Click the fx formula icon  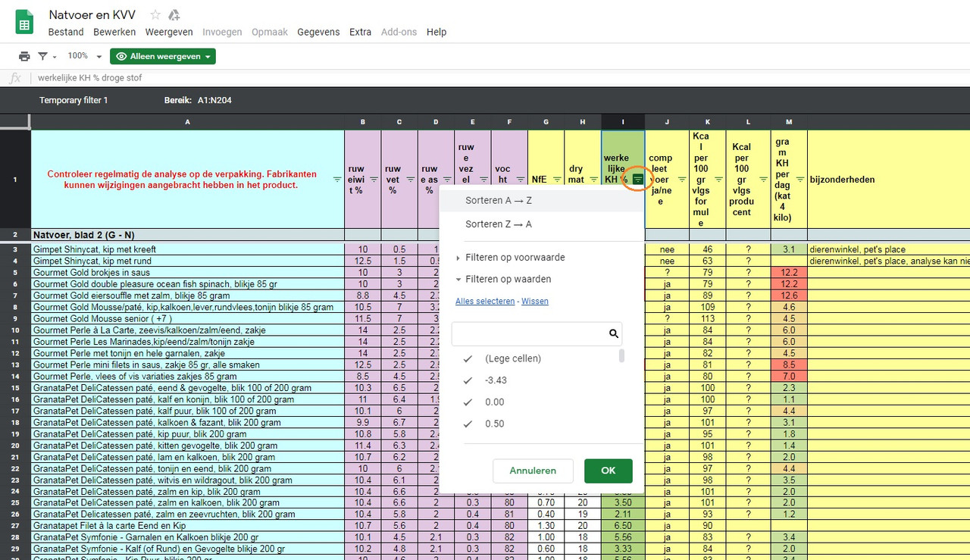[x=15, y=78]
